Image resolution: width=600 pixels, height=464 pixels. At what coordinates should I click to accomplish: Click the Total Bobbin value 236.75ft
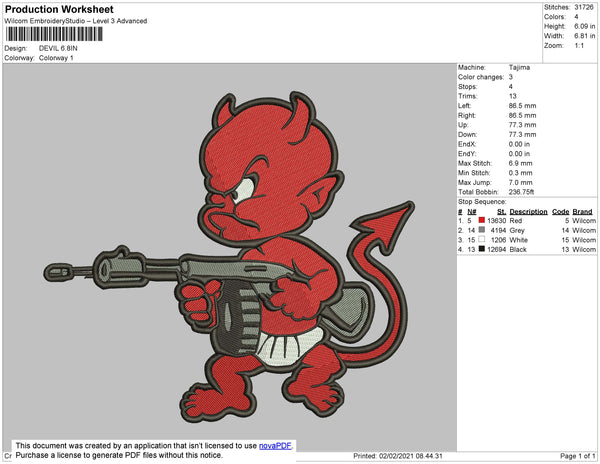tap(521, 192)
